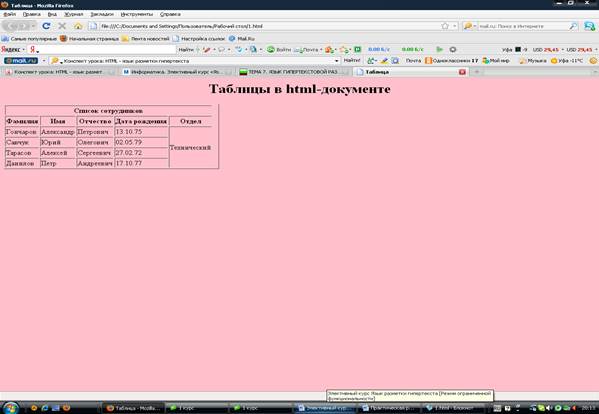Click the green play arrow icon on Yandex bar
This screenshot has height=414, width=599.
(440, 49)
